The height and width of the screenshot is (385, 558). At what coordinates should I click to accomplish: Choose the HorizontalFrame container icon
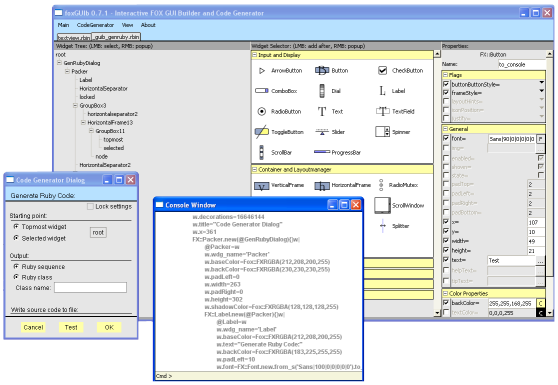coord(322,185)
